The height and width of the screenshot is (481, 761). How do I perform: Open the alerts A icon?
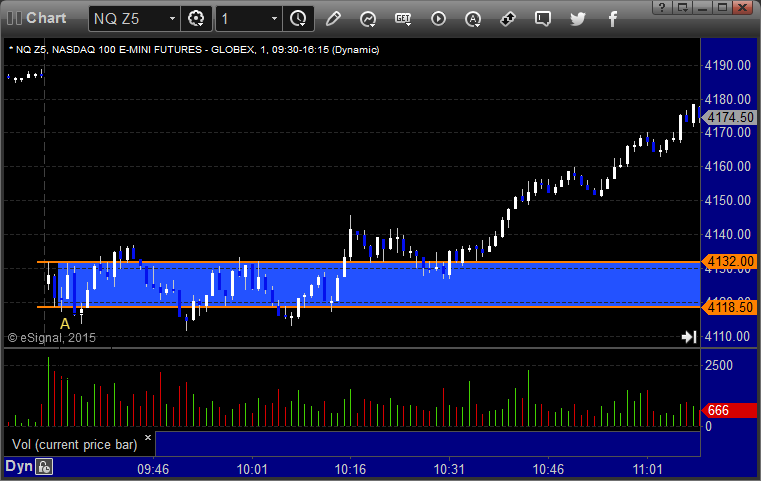pyautogui.click(x=473, y=19)
